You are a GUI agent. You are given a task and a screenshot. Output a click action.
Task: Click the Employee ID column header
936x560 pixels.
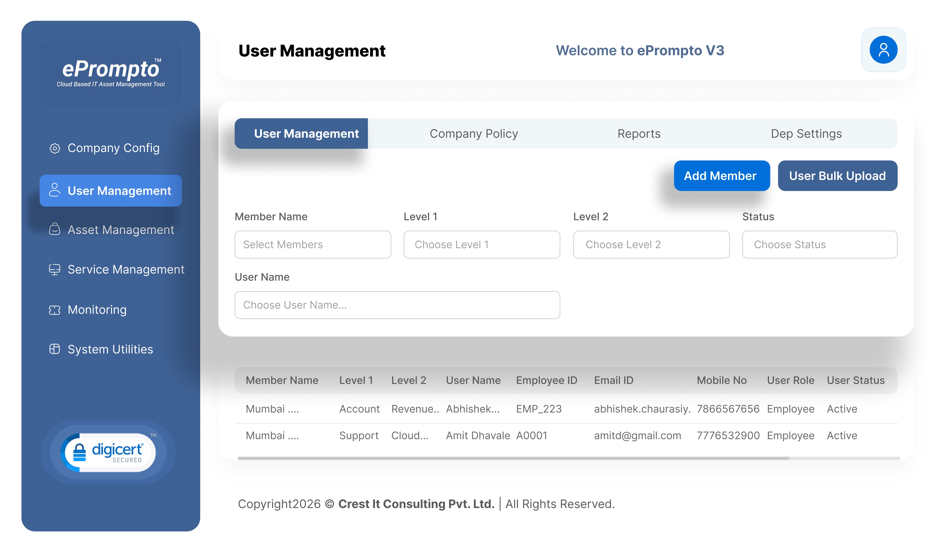coord(547,380)
